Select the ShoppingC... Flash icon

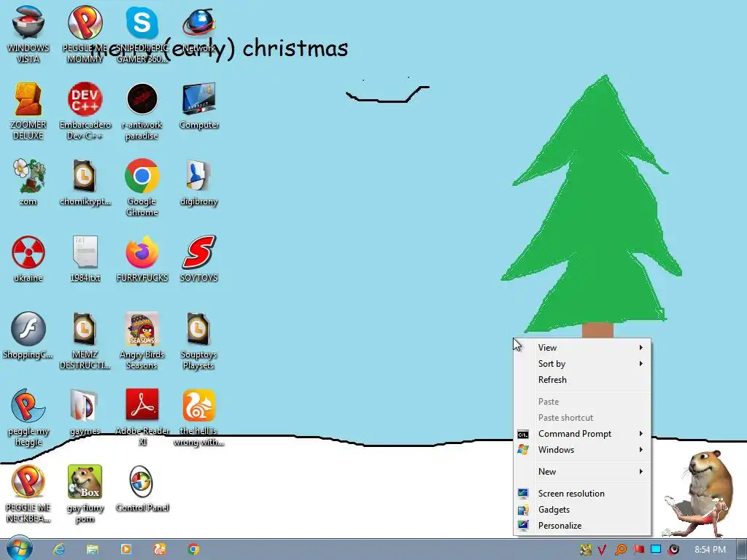click(x=28, y=335)
